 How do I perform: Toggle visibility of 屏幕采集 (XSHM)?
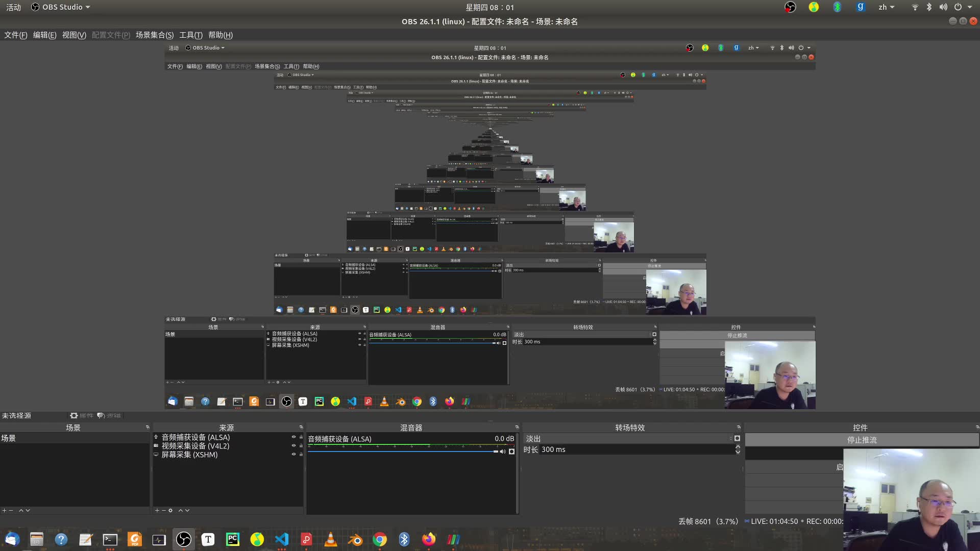coord(293,455)
